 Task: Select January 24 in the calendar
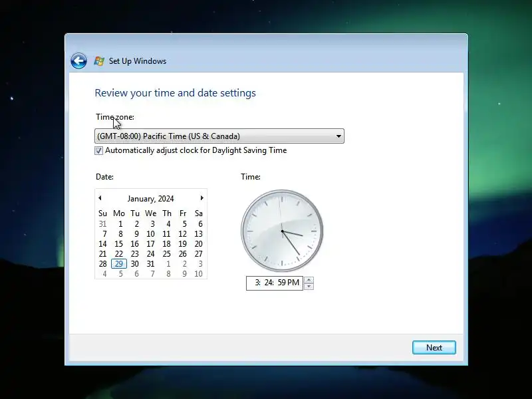[x=151, y=254]
